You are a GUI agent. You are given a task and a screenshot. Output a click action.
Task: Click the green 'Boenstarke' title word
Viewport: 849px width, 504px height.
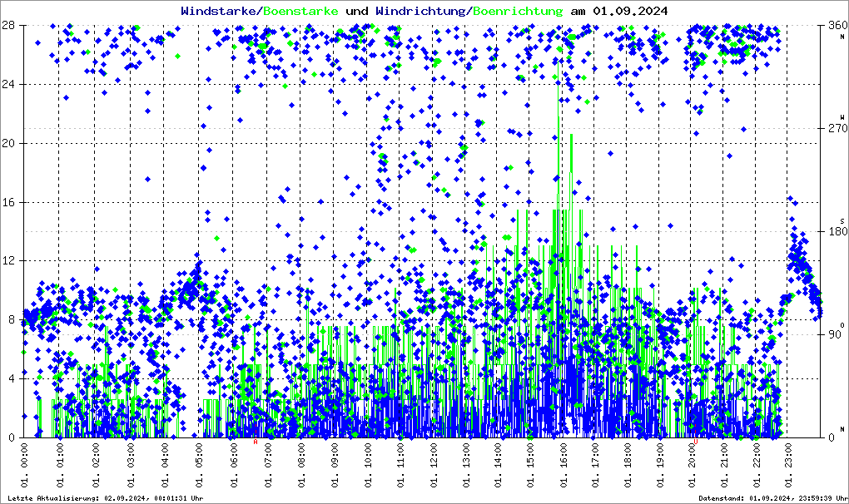300,11
